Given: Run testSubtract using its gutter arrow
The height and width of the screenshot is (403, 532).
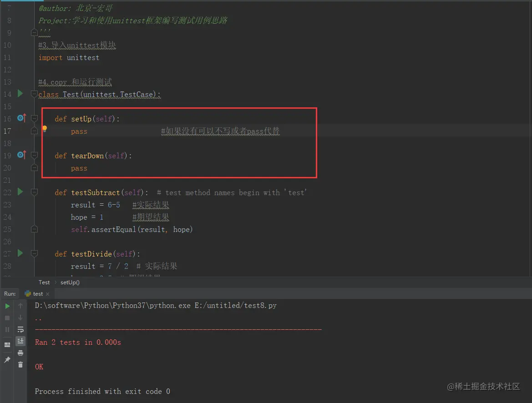Looking at the screenshot, I should click(x=20, y=191).
